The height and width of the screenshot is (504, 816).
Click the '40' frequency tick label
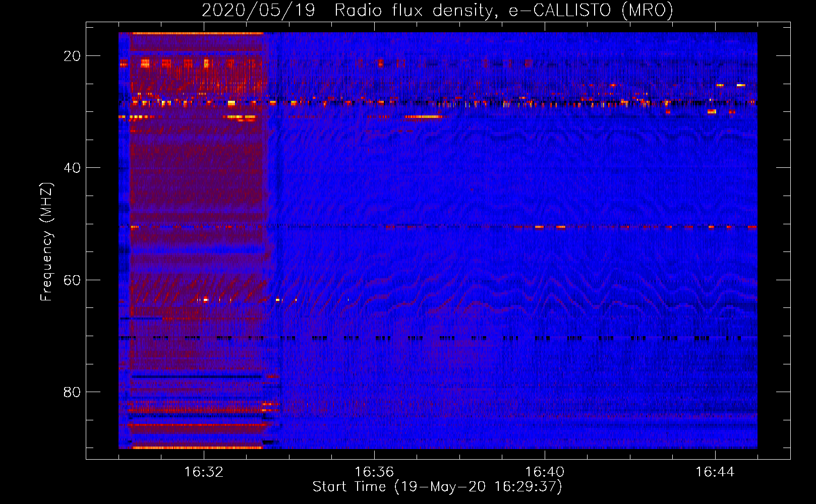point(72,168)
